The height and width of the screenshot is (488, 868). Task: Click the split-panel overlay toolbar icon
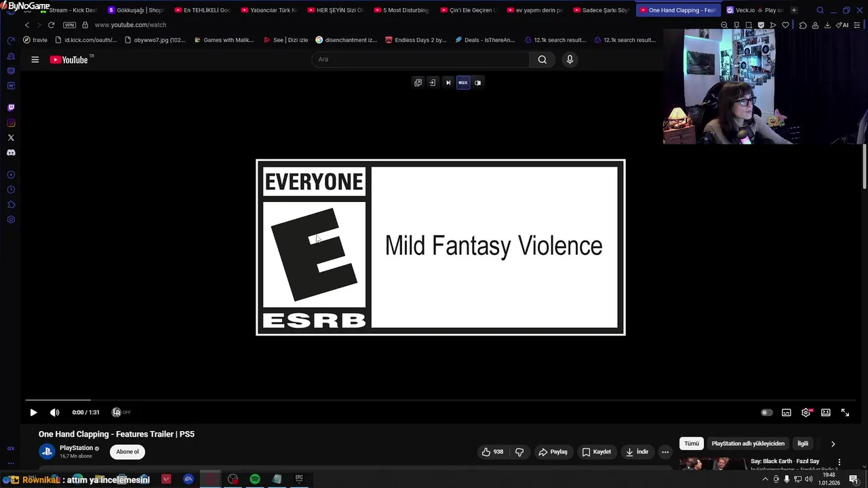coord(478,83)
